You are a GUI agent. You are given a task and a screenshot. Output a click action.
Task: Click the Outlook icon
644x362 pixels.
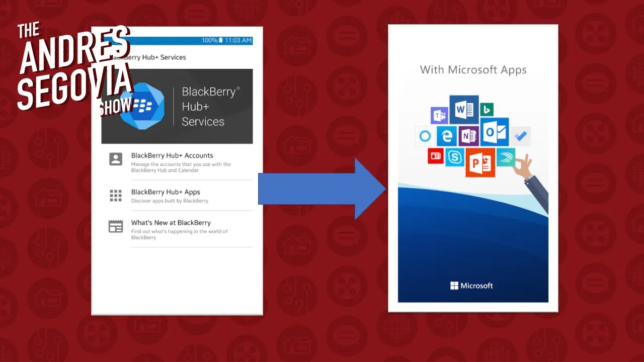[495, 132]
